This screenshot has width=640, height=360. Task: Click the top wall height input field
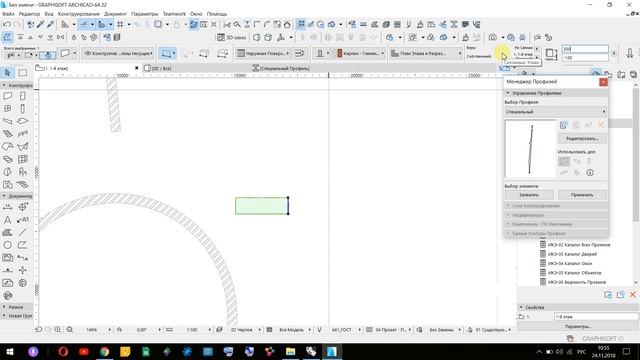(585, 49)
